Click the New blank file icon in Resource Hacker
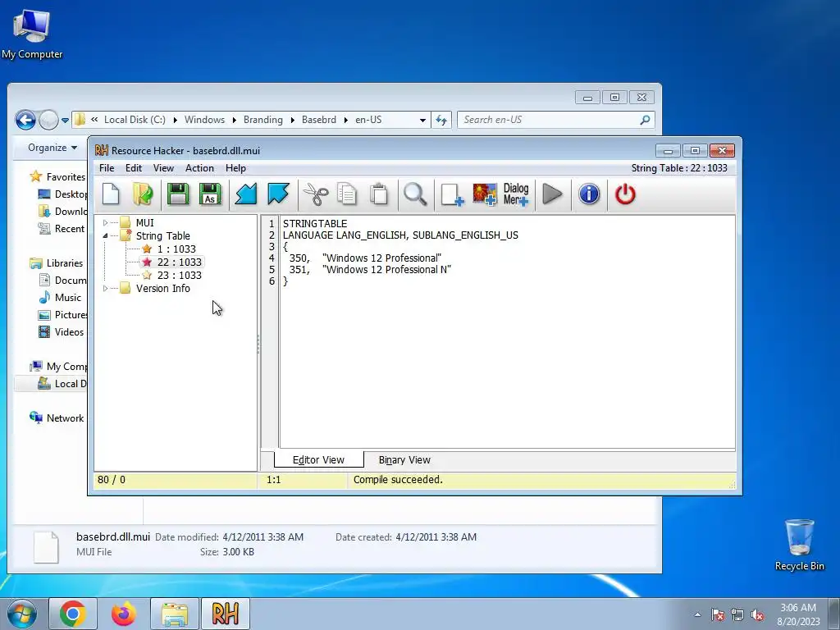Viewport: 840px width, 630px height. [111, 194]
